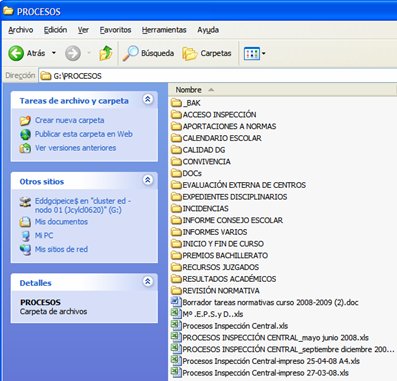The height and width of the screenshot is (381, 397).
Task: Open Mi PC link
Action: pyautogui.click(x=44, y=235)
